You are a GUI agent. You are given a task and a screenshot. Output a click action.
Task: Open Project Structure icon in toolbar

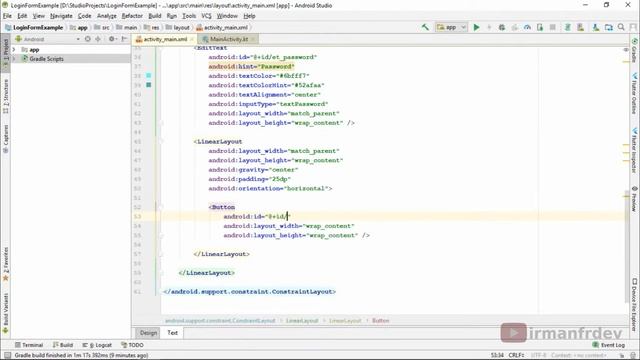[609, 27]
